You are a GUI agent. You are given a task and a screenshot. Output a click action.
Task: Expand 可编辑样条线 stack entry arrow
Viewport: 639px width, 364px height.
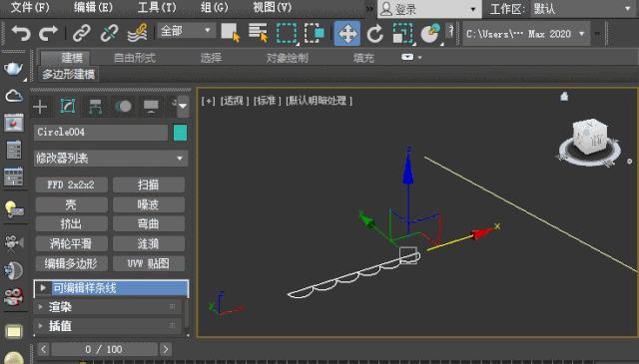43,288
